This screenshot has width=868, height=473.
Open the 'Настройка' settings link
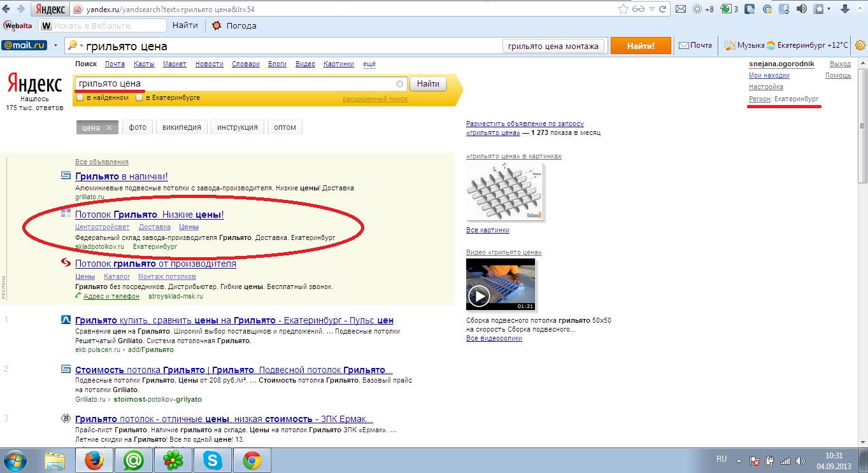click(766, 87)
